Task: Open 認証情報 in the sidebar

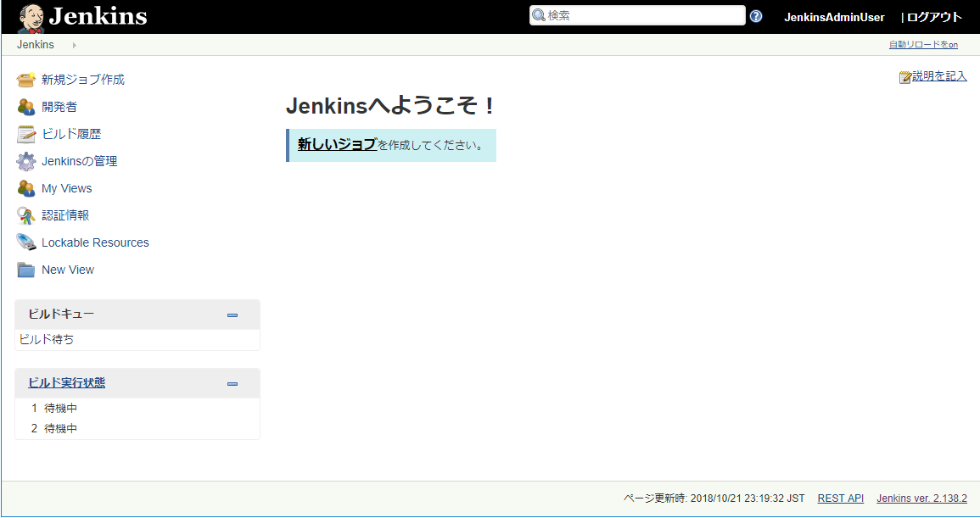Action: (x=65, y=215)
